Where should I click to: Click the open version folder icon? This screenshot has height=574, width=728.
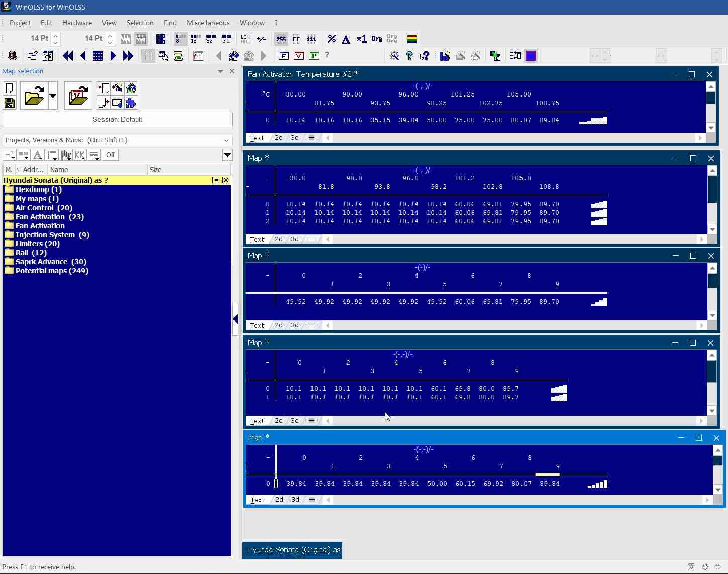click(x=78, y=95)
